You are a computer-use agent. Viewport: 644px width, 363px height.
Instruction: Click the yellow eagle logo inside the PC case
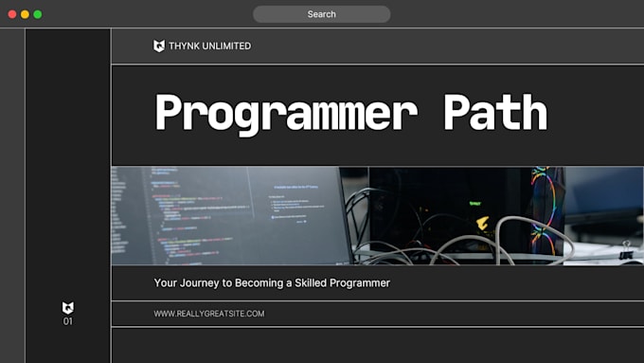tap(483, 224)
